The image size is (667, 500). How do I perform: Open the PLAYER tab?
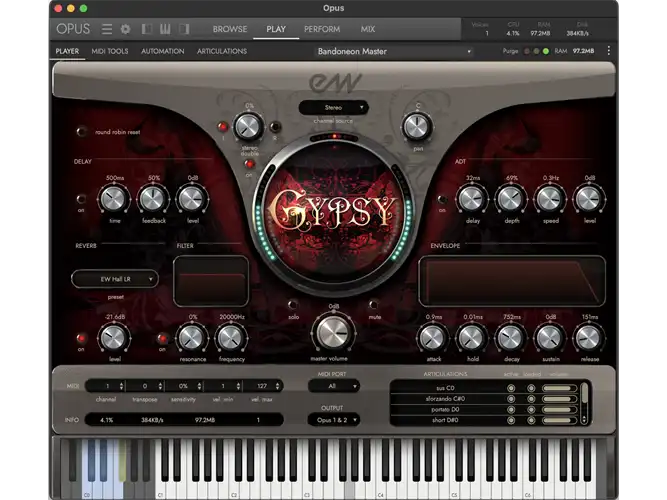pos(67,51)
